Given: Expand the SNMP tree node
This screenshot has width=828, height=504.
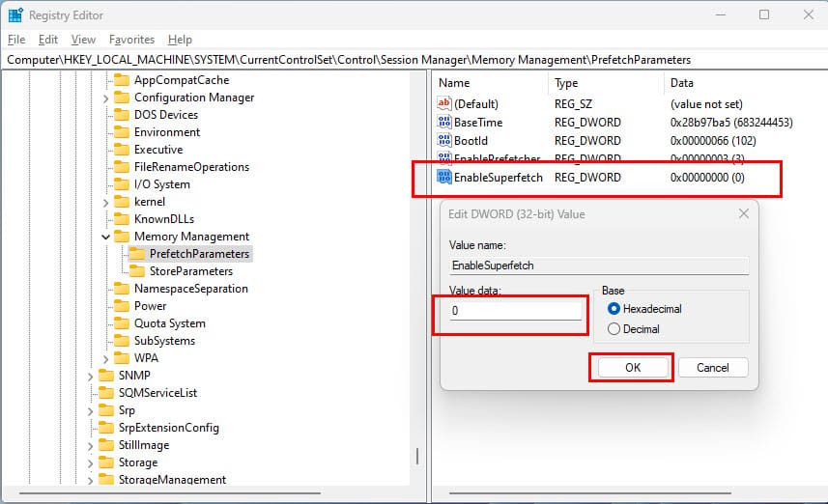Looking at the screenshot, I should click(90, 376).
